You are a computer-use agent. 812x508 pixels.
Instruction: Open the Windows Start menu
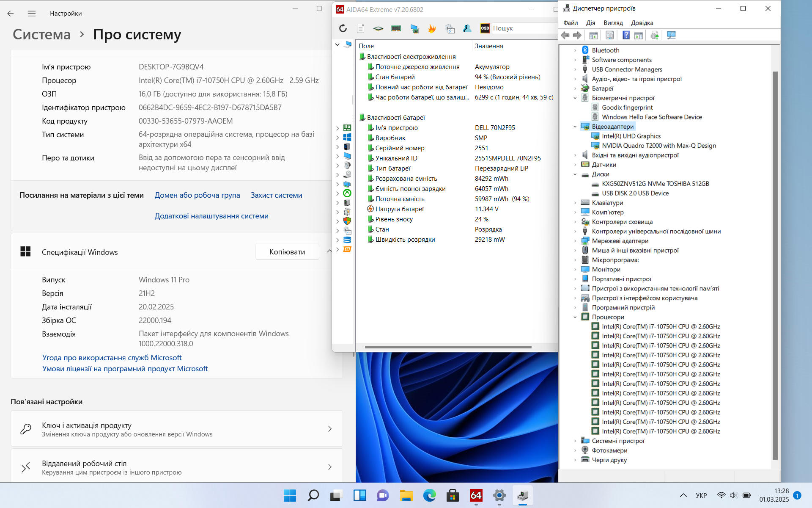[290, 495]
